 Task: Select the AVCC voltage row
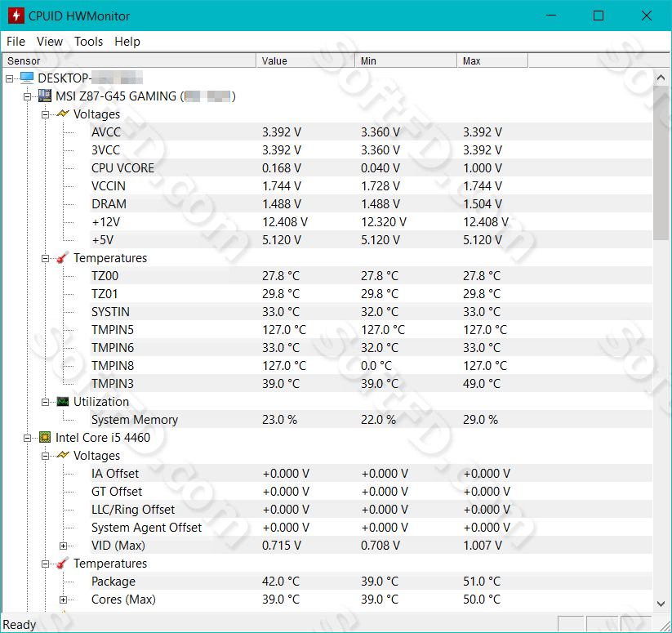[372, 132]
